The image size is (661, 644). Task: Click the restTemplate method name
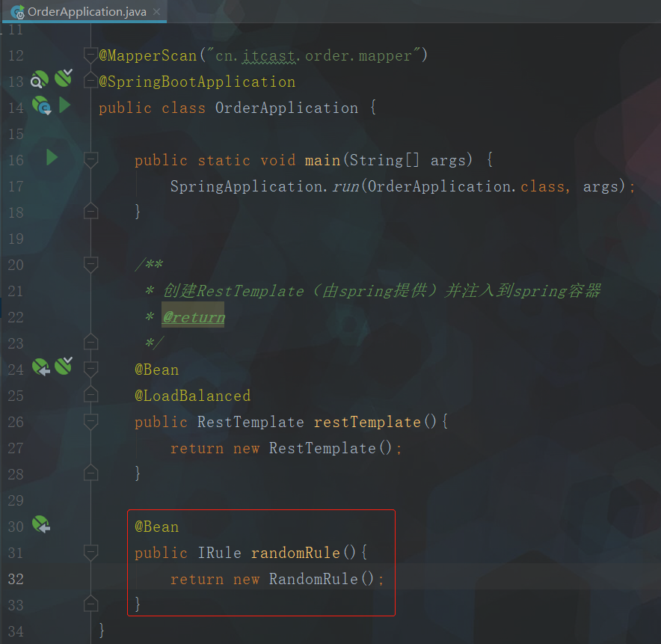[367, 422]
